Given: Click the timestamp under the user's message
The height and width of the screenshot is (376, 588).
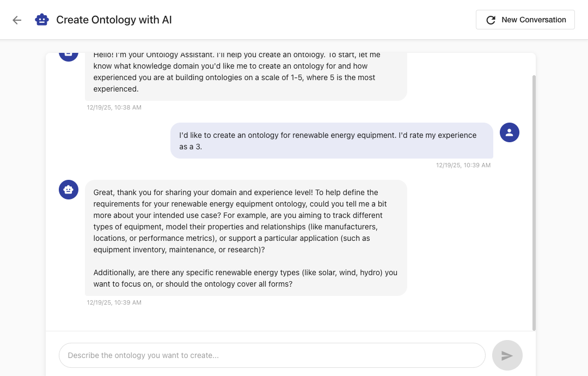Looking at the screenshot, I should click(463, 165).
